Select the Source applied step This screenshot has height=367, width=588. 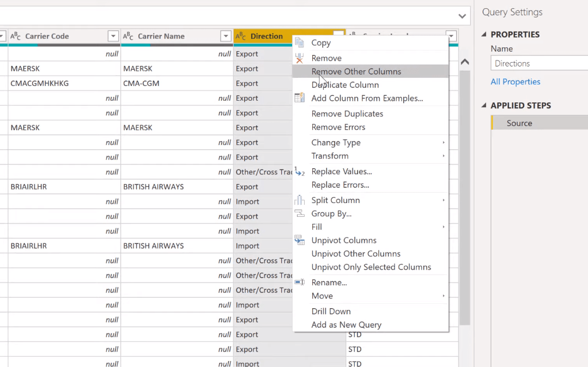click(539, 123)
